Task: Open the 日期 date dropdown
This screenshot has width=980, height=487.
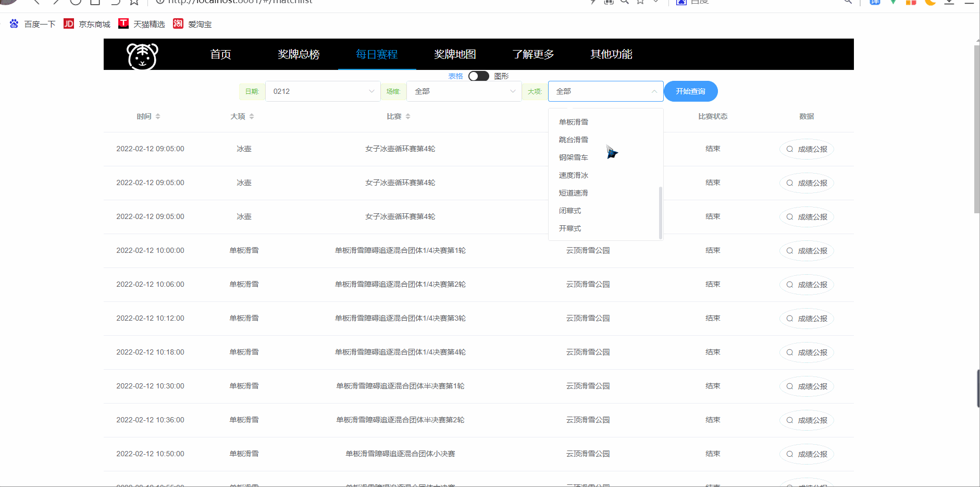Action: tap(322, 91)
